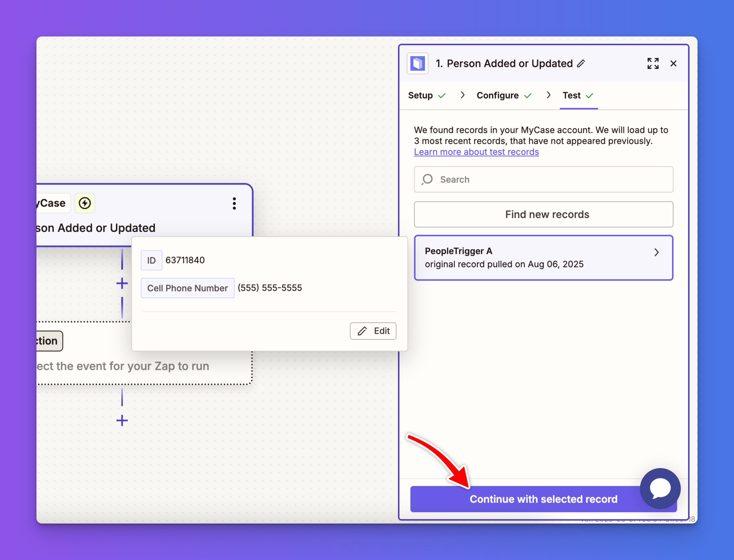This screenshot has height=560, width=734.
Task: Switch to the Configure tab
Action: point(497,95)
